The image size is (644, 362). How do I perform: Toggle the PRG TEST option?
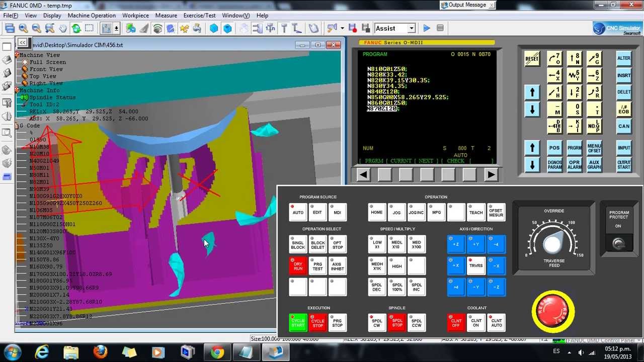click(x=317, y=266)
